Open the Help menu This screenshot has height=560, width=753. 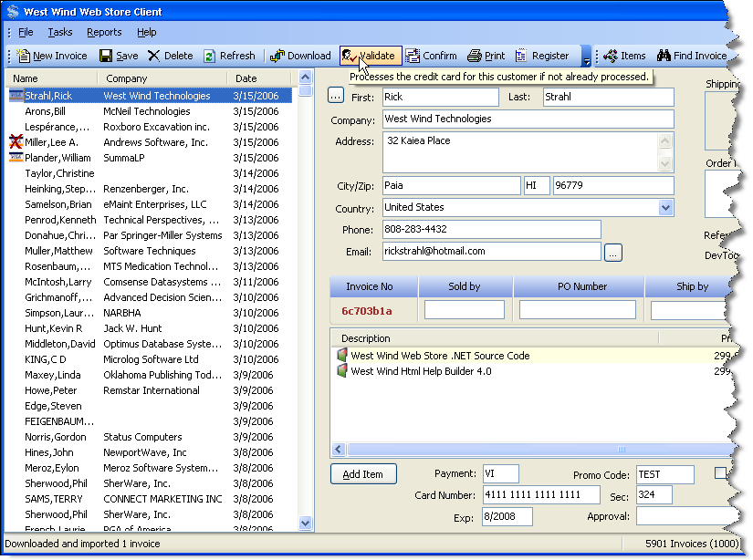(x=146, y=32)
